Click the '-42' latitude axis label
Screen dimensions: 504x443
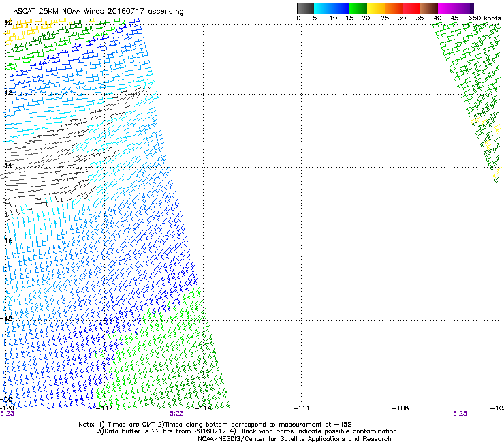6,92
